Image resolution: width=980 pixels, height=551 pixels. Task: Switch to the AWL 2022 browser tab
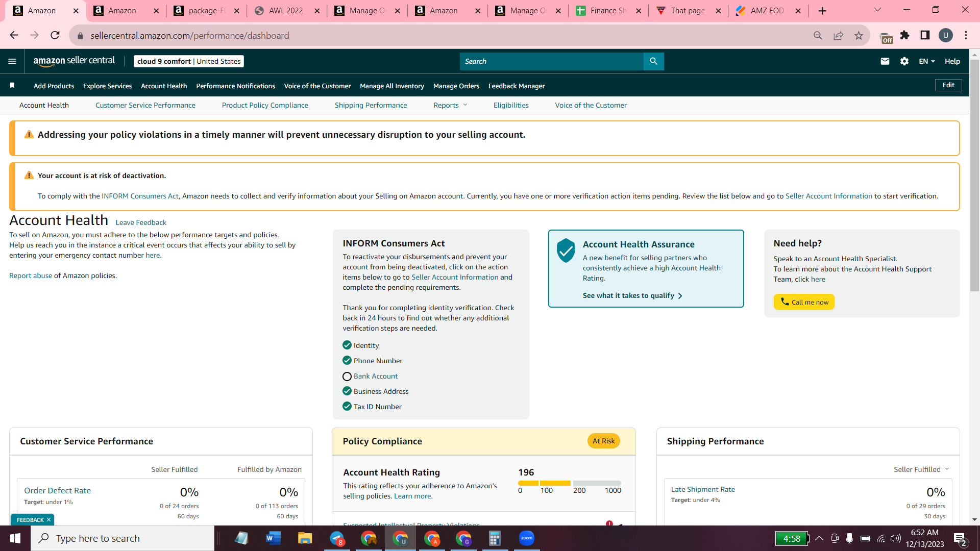point(286,11)
